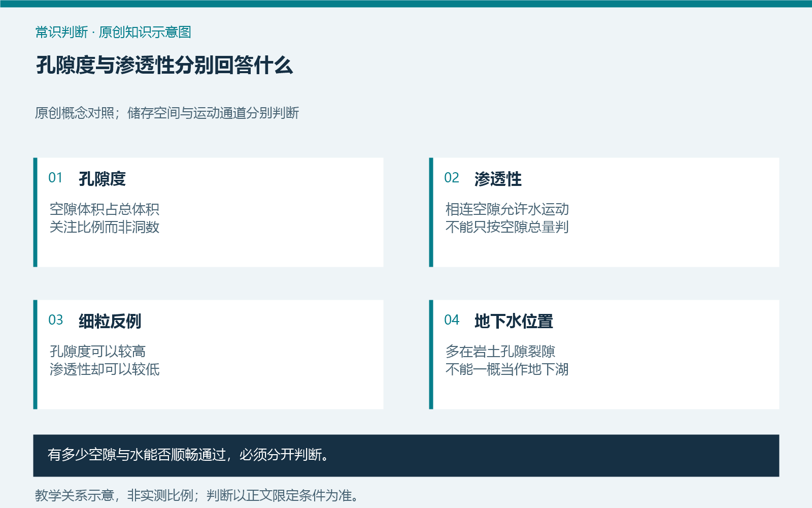Click the subtitle 原创概念对照；储存空间与运动通道分别判断
This screenshot has height=508, width=812.
point(167,113)
